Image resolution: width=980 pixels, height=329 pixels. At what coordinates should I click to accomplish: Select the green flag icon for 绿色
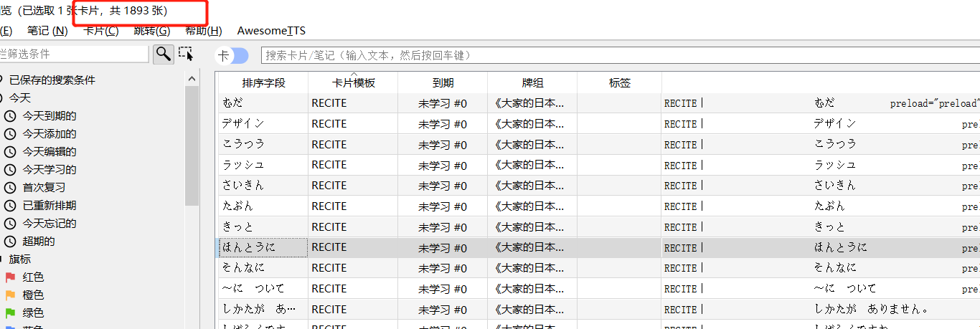click(x=10, y=313)
